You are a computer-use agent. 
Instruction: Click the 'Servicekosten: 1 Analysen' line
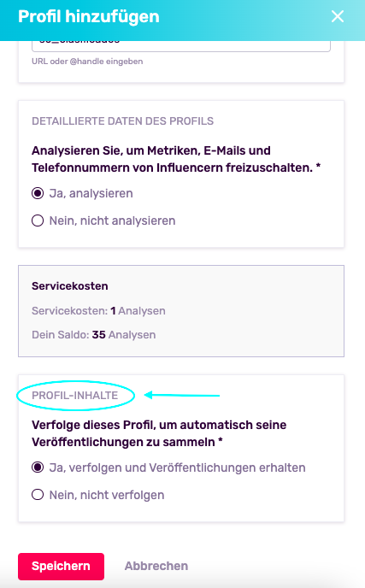click(98, 311)
